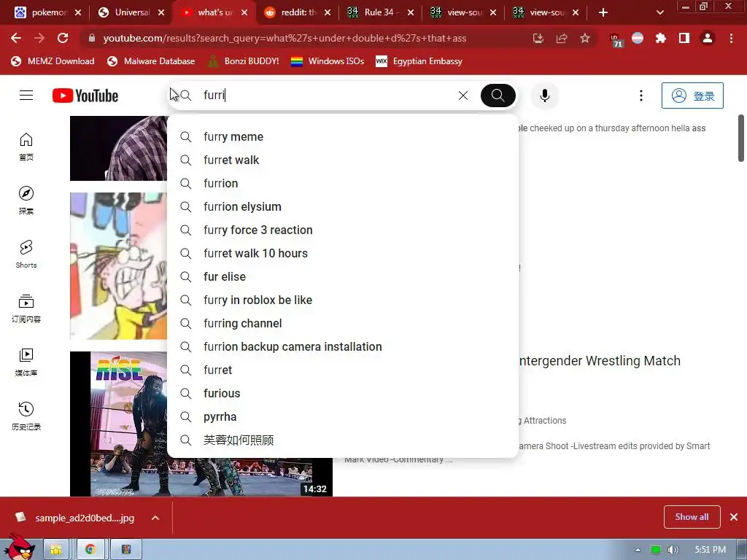Go back with the browser back arrow
This screenshot has height=560, width=747.
(16, 38)
